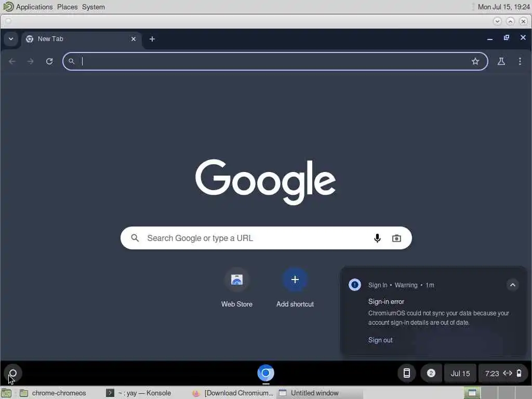Go back using the back arrow

tap(12, 61)
